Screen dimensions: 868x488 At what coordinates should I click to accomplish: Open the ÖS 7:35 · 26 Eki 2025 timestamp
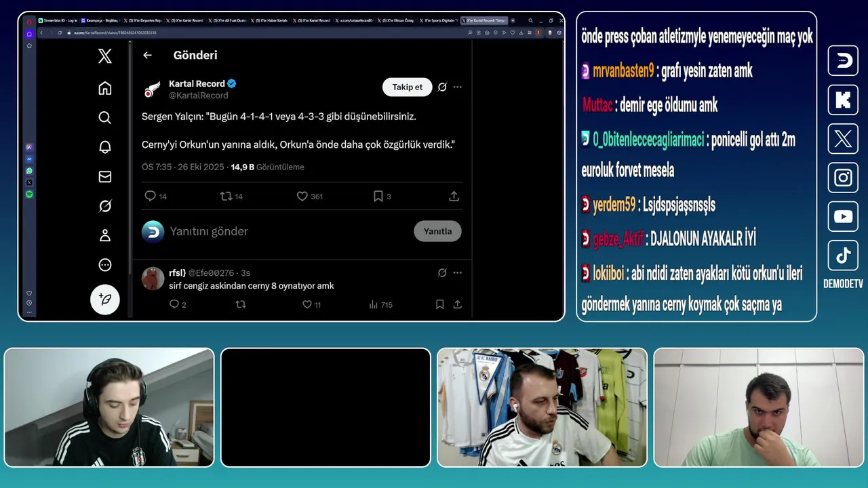coord(182,167)
